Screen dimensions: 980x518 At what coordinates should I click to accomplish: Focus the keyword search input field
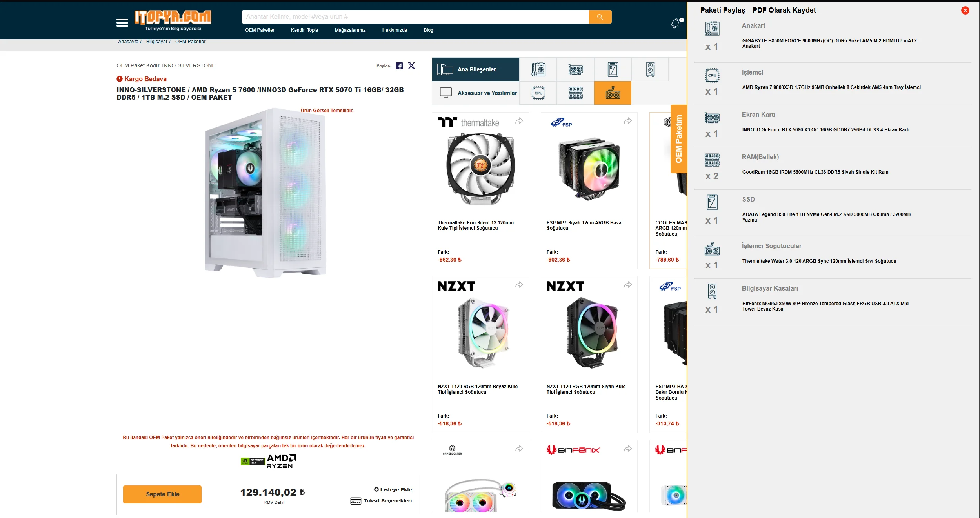[415, 17]
